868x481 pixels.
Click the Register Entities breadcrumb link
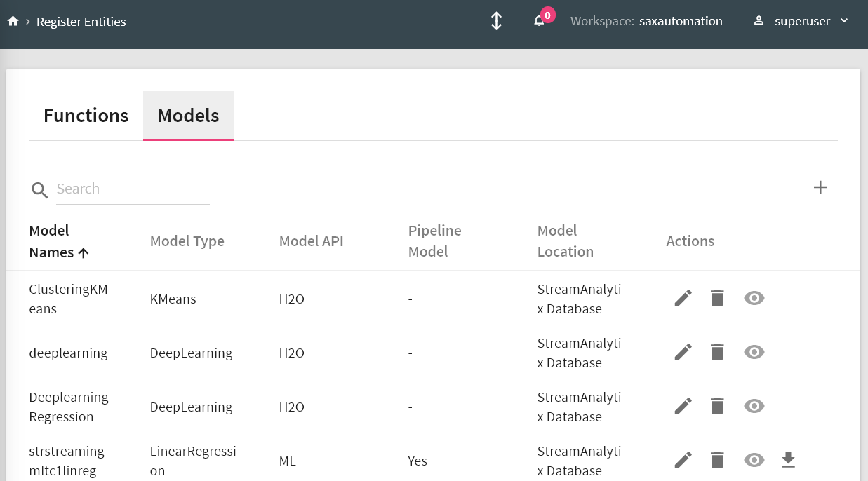(81, 22)
